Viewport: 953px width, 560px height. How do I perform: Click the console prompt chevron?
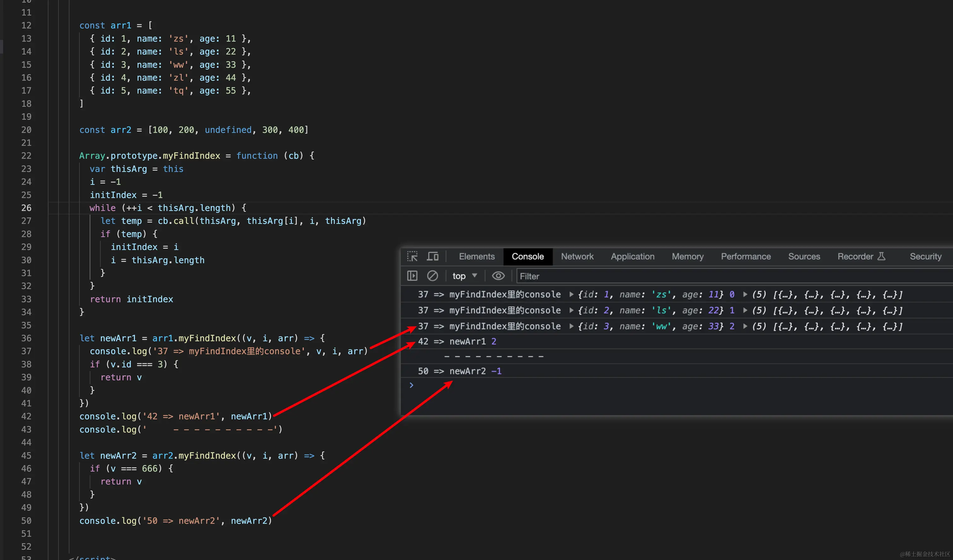coord(412,385)
